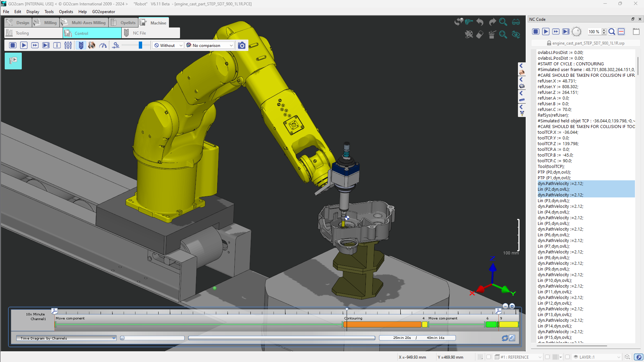This screenshot has width=644, height=362.
Task: Click fast-forward in the Control toolbar
Action: pos(35,45)
